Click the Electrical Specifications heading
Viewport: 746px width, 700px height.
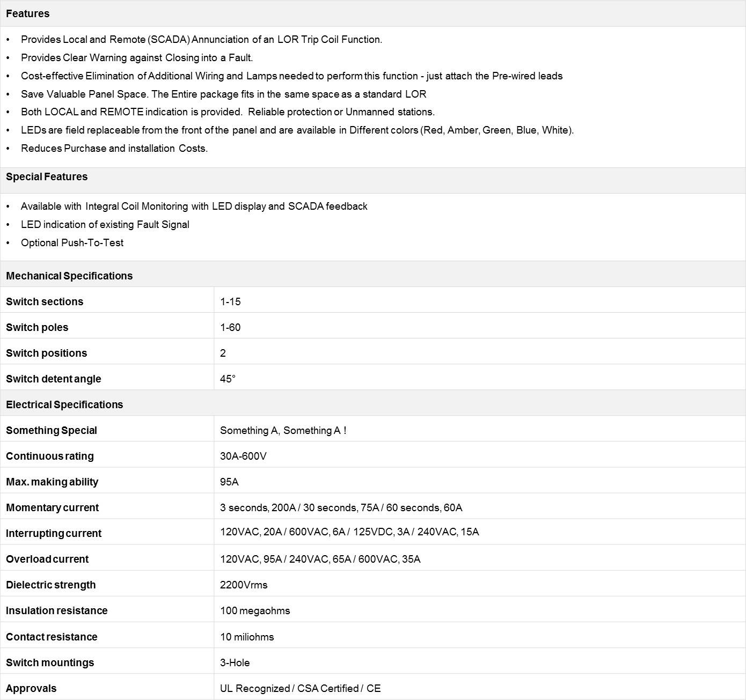[x=64, y=404]
